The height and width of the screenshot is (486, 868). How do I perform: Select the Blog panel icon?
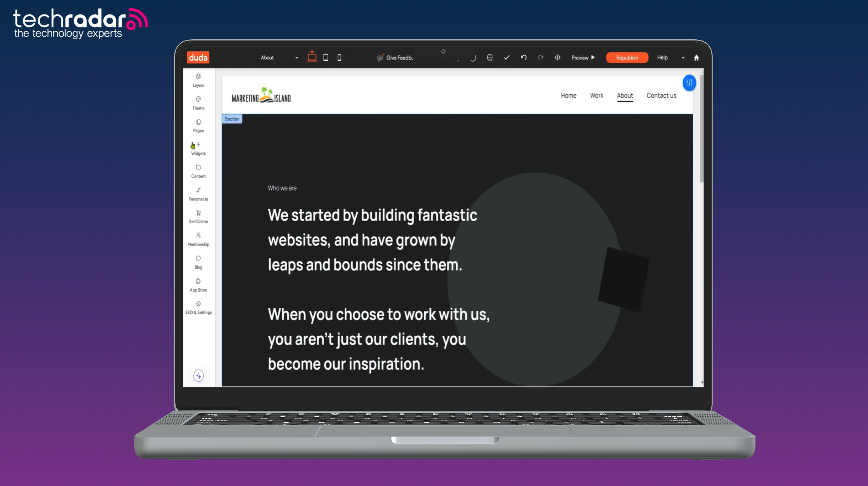click(199, 261)
